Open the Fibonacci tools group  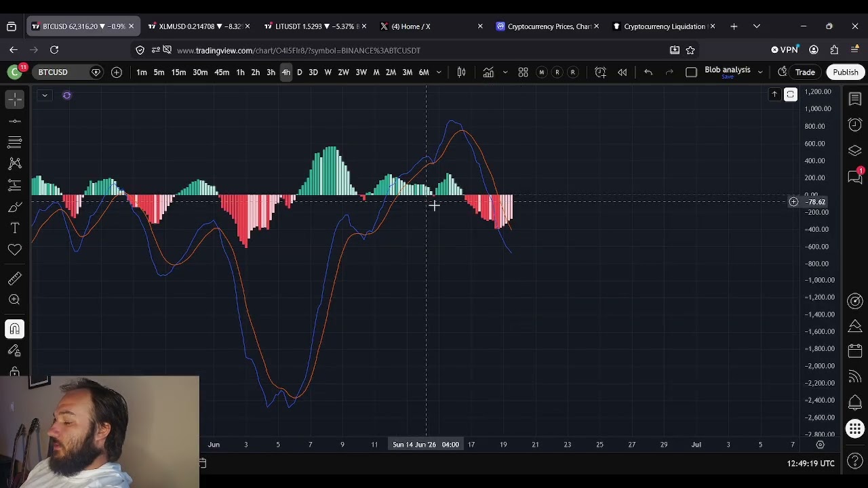coord(15,142)
